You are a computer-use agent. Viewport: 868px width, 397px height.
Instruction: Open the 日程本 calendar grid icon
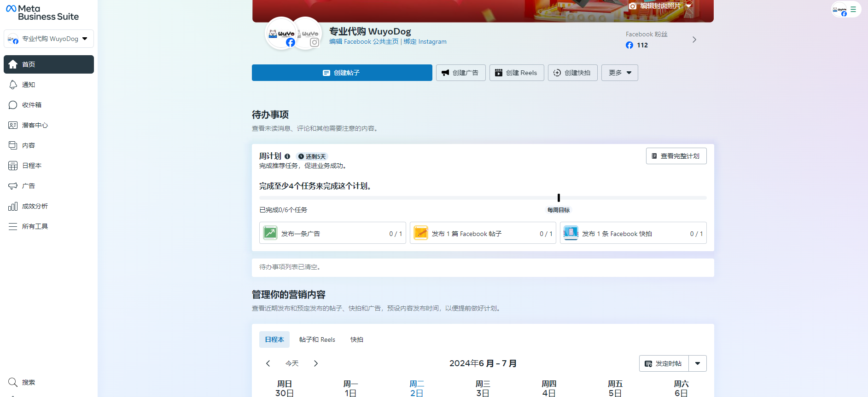(x=13, y=166)
